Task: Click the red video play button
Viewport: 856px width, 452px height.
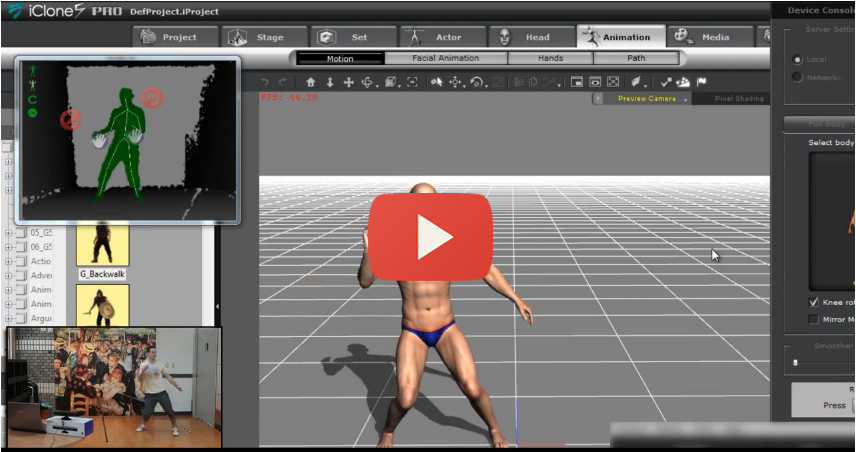Action: pos(431,237)
